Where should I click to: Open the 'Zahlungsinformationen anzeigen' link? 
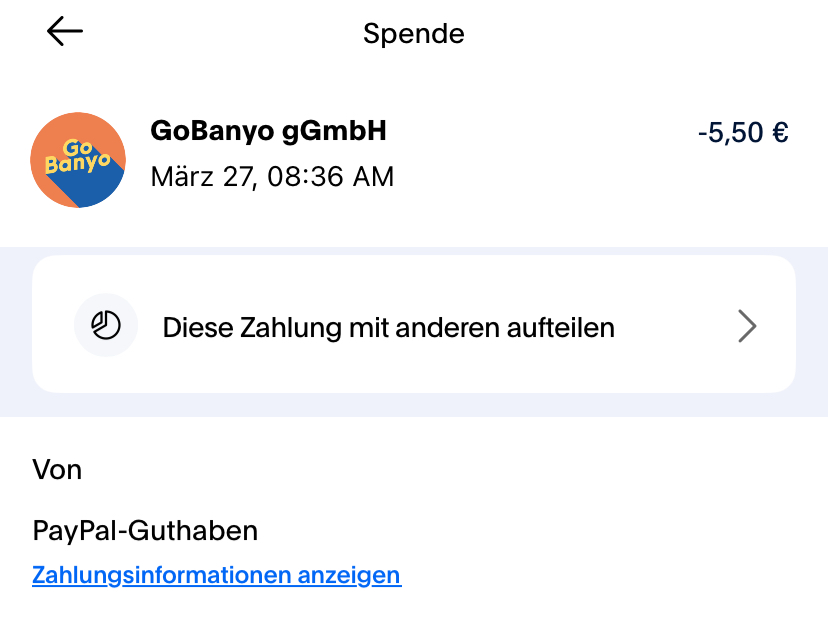tap(216, 575)
